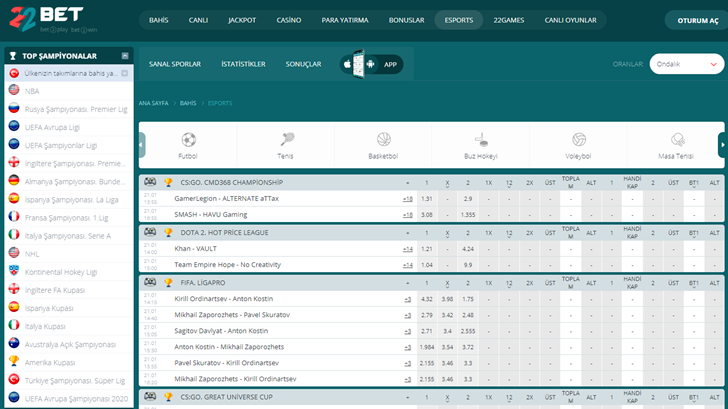The image size is (728, 409).
Task: Open the Oranlar Ondalık dropdown
Action: click(687, 64)
